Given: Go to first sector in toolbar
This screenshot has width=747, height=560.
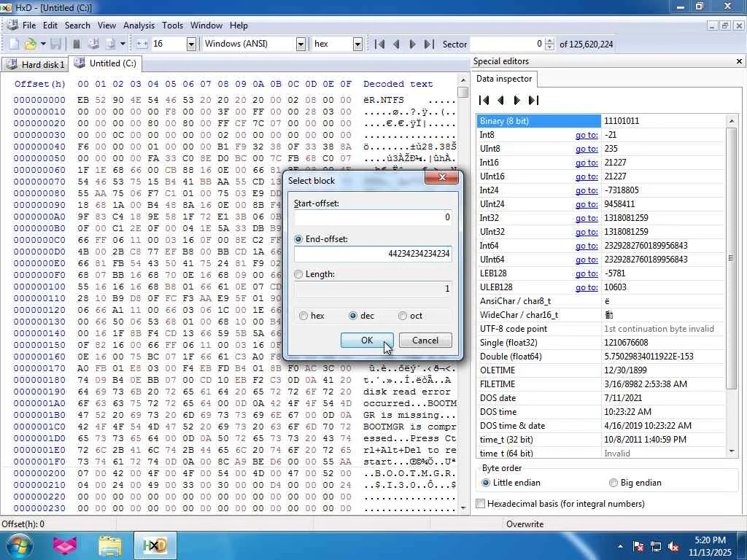Looking at the screenshot, I should point(379,44).
